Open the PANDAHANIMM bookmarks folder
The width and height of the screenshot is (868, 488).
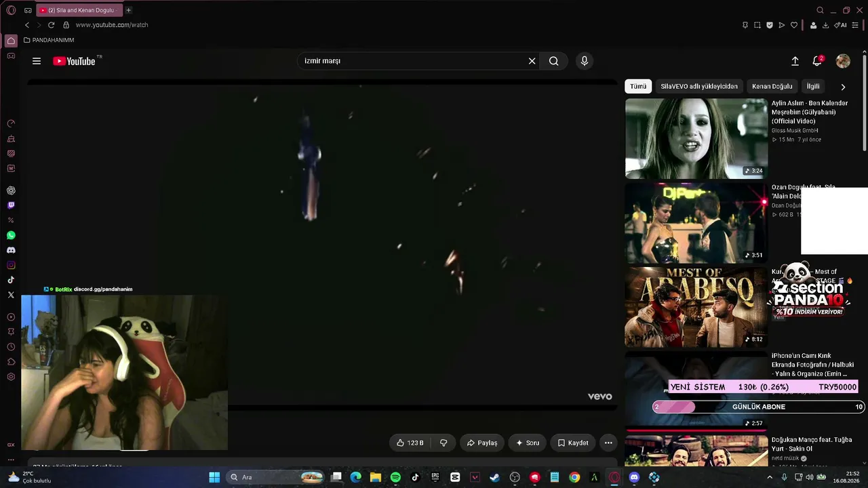click(x=49, y=40)
